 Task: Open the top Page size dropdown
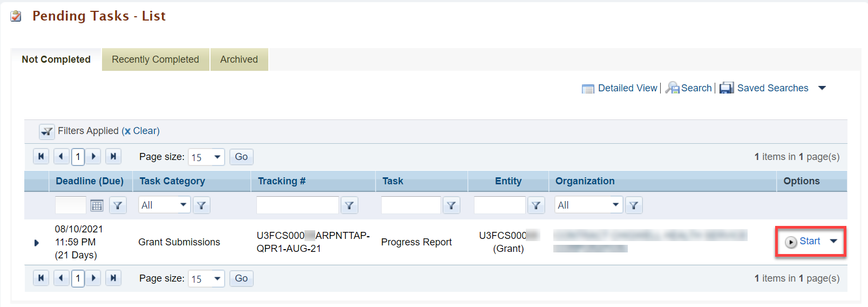pyautogui.click(x=206, y=157)
